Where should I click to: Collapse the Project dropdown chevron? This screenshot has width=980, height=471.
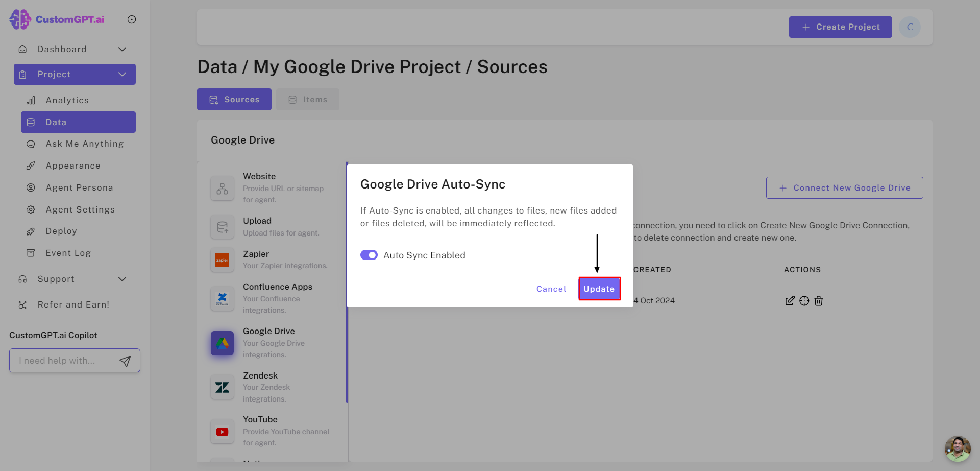coord(122,74)
